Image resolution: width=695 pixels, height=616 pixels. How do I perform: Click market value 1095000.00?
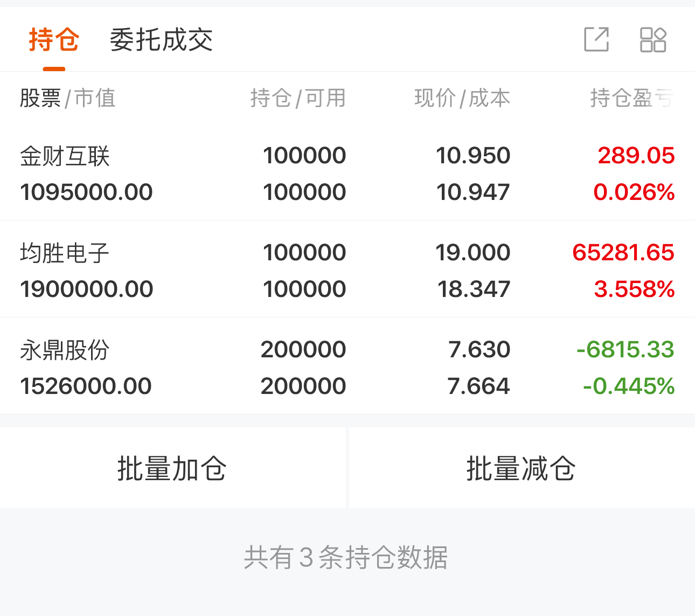pyautogui.click(x=86, y=192)
